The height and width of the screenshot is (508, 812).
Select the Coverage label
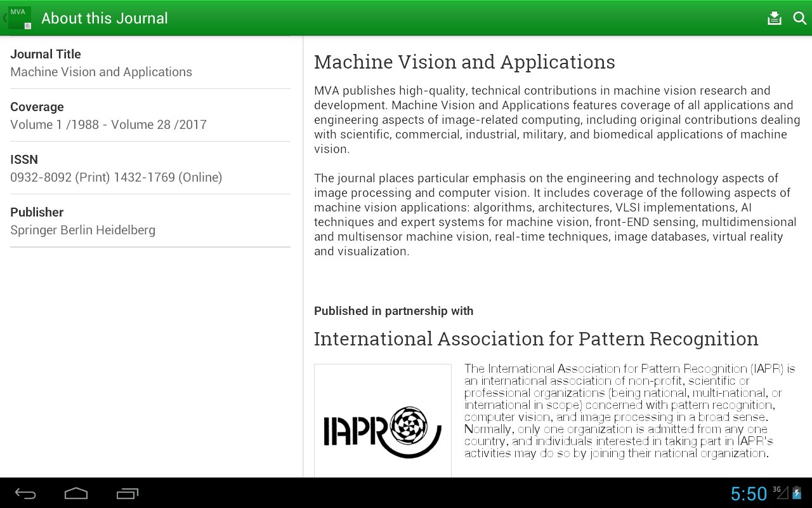click(x=37, y=107)
